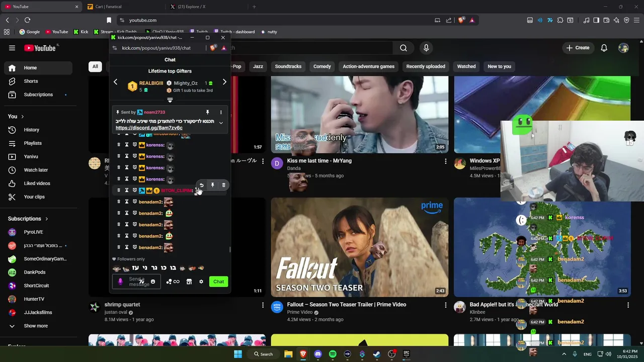Show more subscriptions in sidebar
644x362 pixels.
point(36,326)
